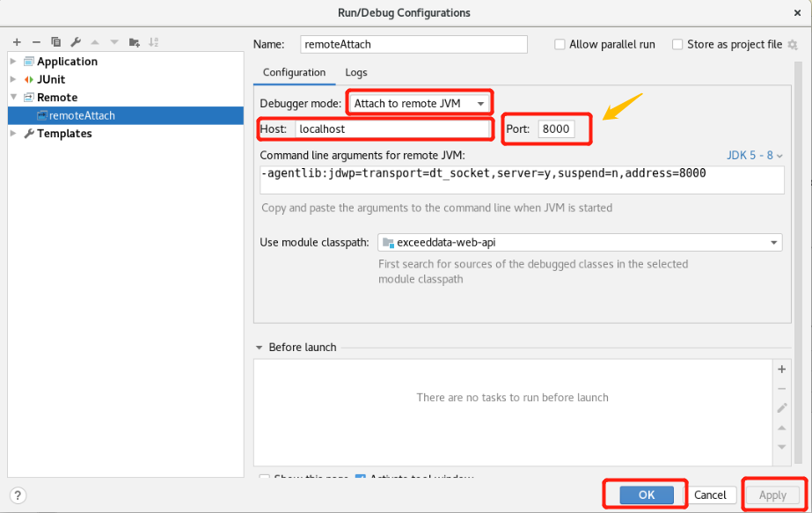Expand the Application tree node
This screenshot has width=812, height=513.
(x=13, y=61)
